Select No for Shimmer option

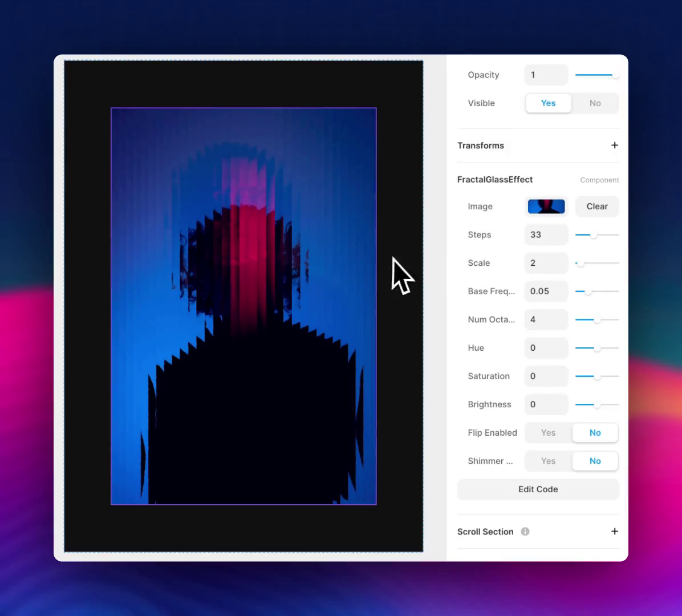[x=595, y=461]
